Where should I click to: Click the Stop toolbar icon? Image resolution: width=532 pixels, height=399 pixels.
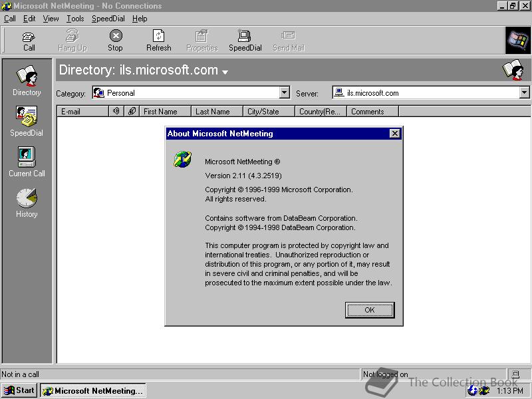tap(116, 41)
